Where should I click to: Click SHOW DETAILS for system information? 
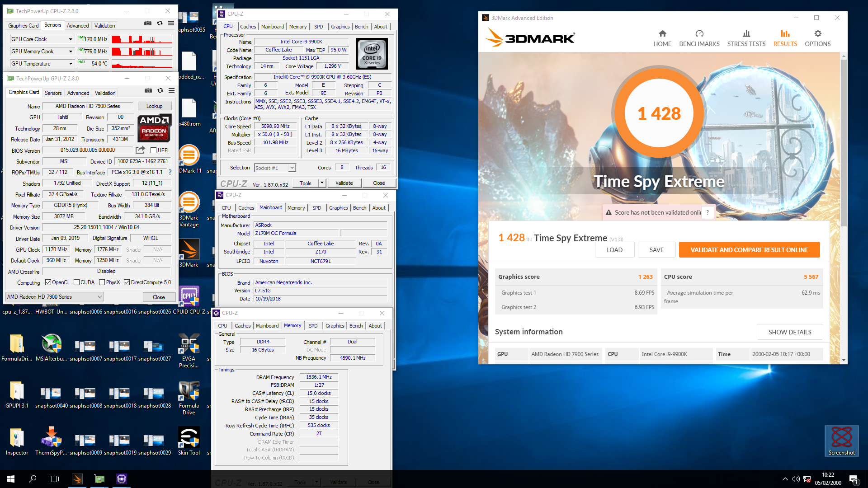pyautogui.click(x=790, y=332)
